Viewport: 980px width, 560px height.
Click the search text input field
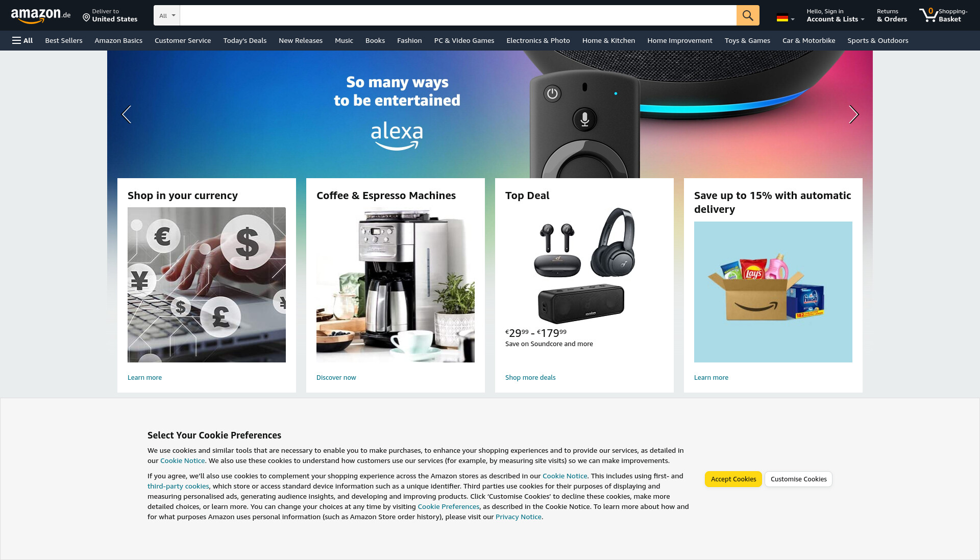click(x=458, y=15)
